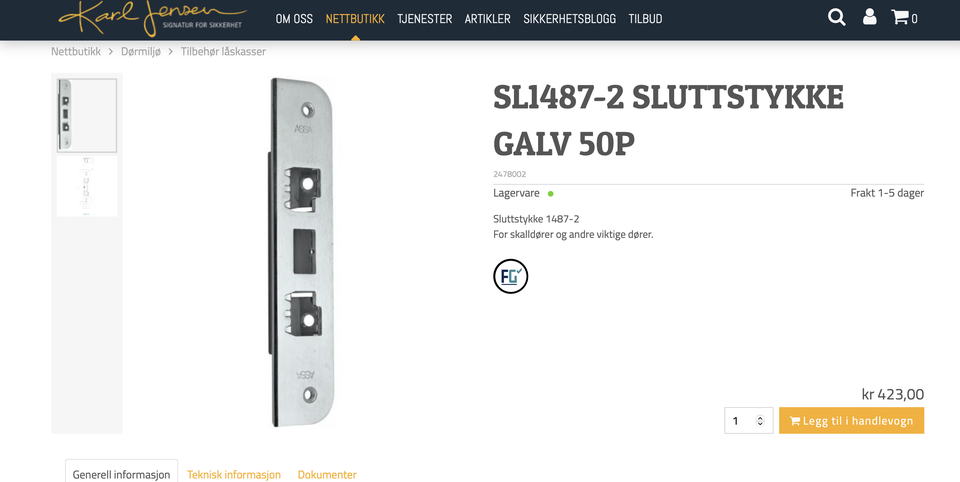The height and width of the screenshot is (482, 960).
Task: Open the Nettbutikk menu item
Action: (355, 18)
